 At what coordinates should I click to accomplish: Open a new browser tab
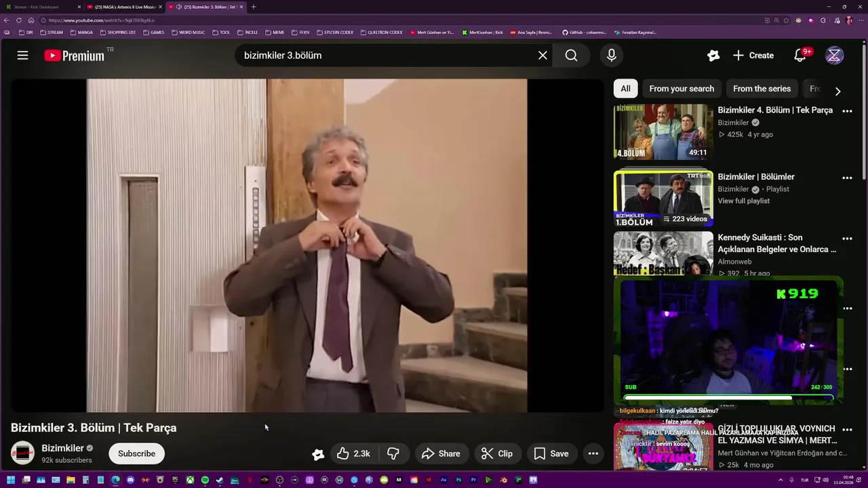[x=254, y=7]
